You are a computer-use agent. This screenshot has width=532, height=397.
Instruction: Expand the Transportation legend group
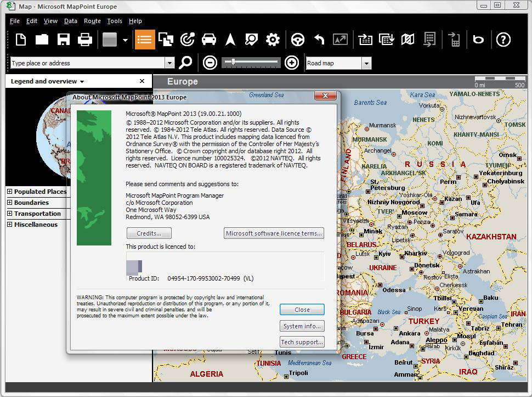[x=9, y=214]
